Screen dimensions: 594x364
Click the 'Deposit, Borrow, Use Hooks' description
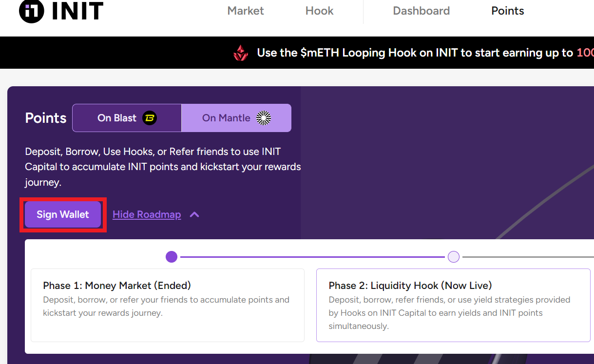click(163, 167)
